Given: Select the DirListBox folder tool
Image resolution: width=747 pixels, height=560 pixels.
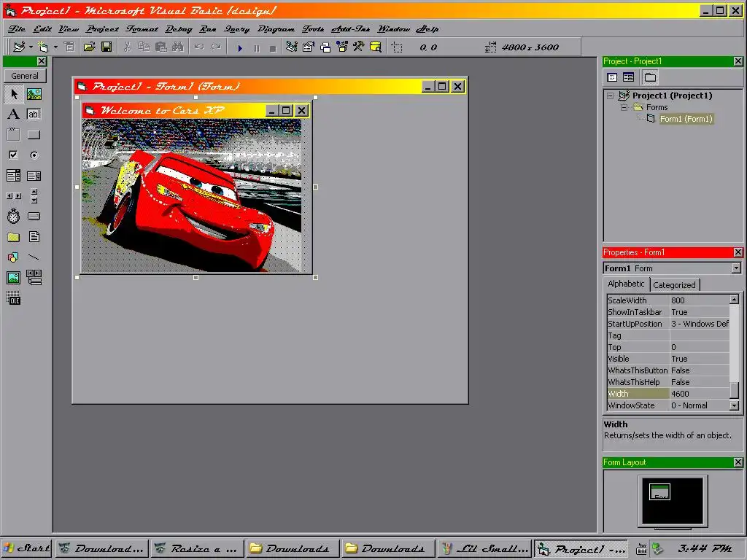Looking at the screenshot, I should (13, 237).
